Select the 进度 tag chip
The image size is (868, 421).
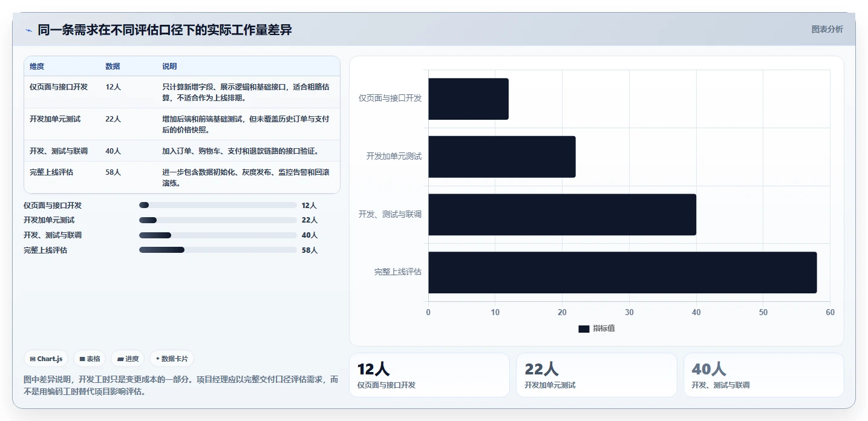coord(128,359)
